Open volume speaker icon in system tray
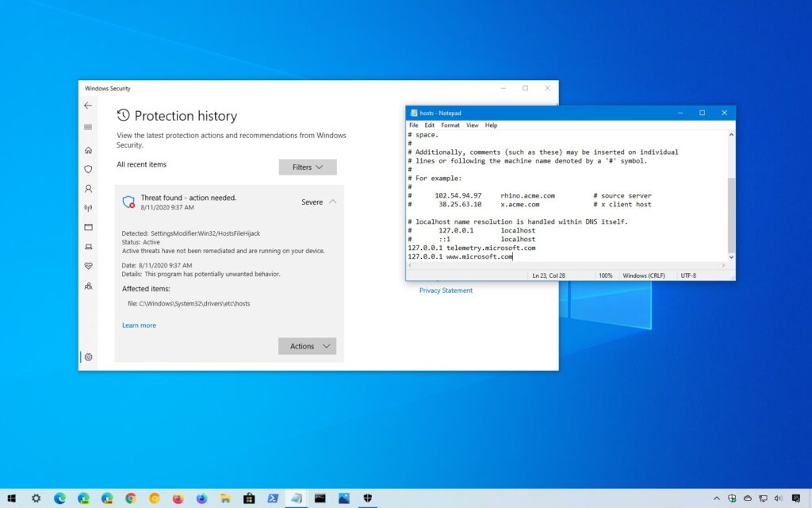This screenshot has width=812, height=508. 778,498
